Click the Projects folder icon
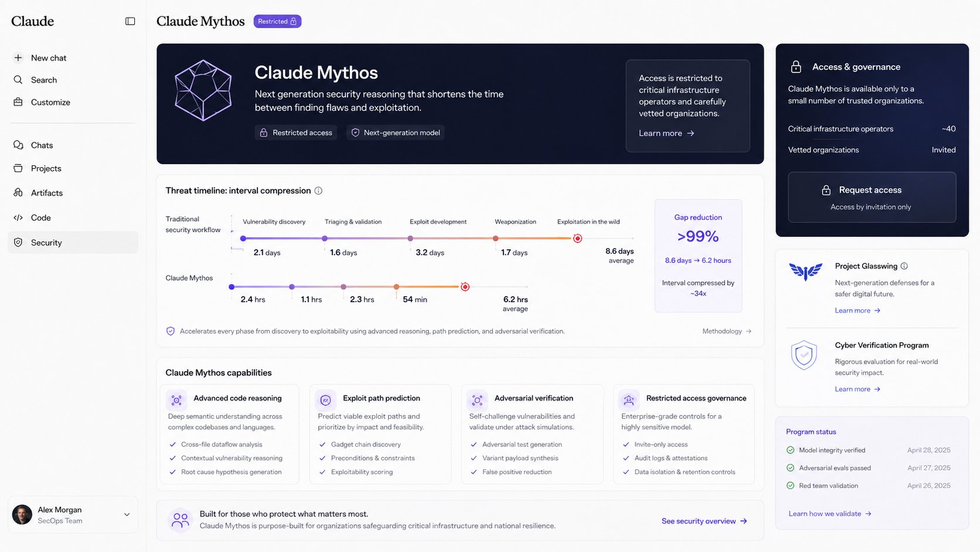The width and height of the screenshot is (980, 552). pyautogui.click(x=18, y=168)
